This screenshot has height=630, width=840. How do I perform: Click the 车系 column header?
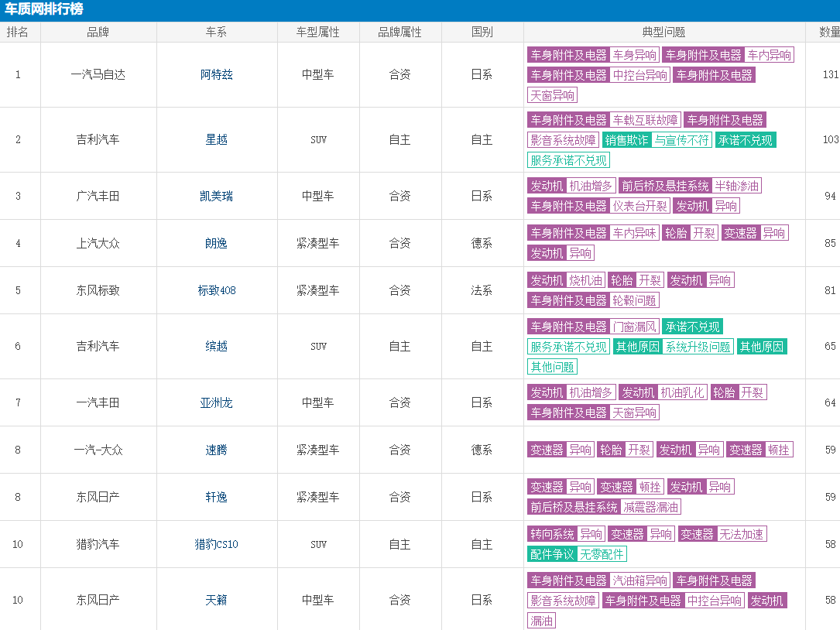point(217,33)
